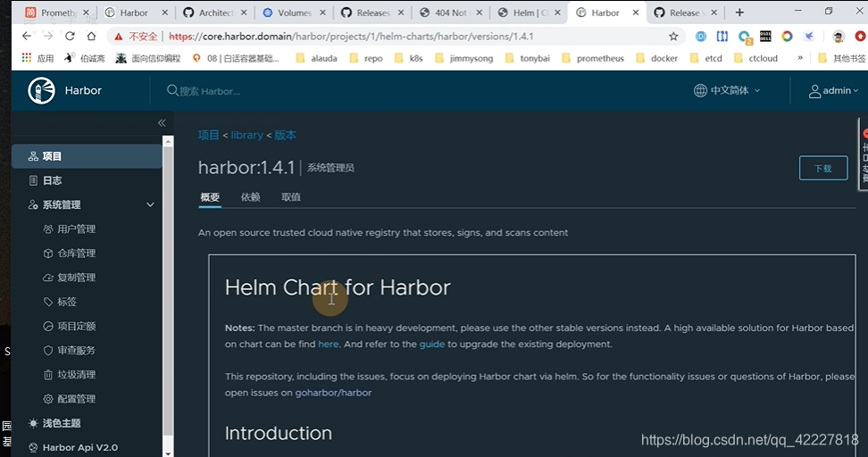Click the search magnifier icon
The image size is (868, 457).
click(172, 90)
